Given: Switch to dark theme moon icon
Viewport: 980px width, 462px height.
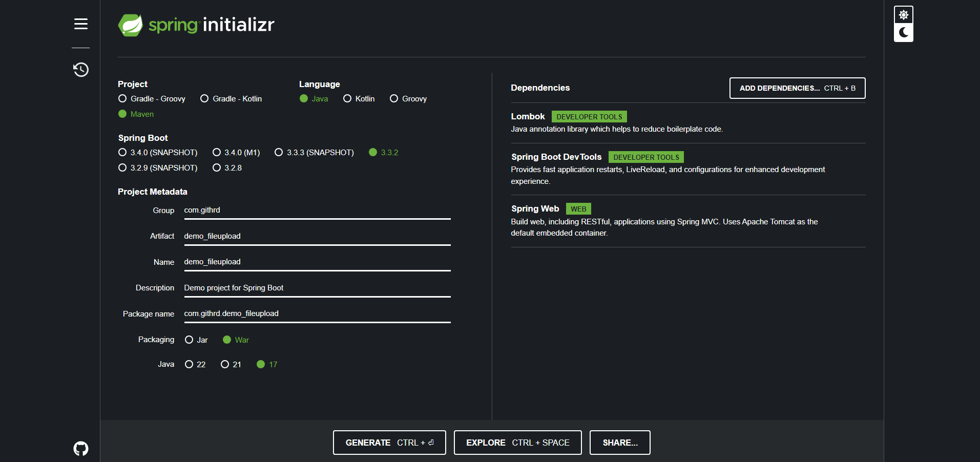Looking at the screenshot, I should point(904,32).
